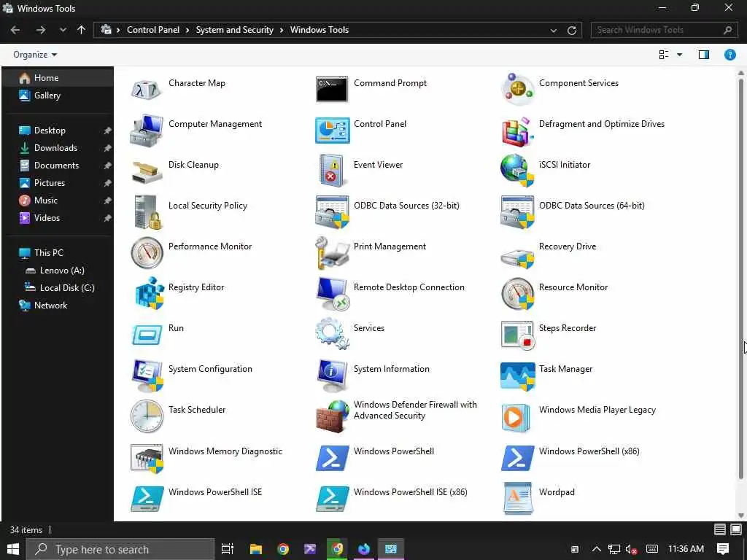This screenshot has width=747, height=560.
Task: Go to System and Security breadcrumb
Action: [234, 29]
